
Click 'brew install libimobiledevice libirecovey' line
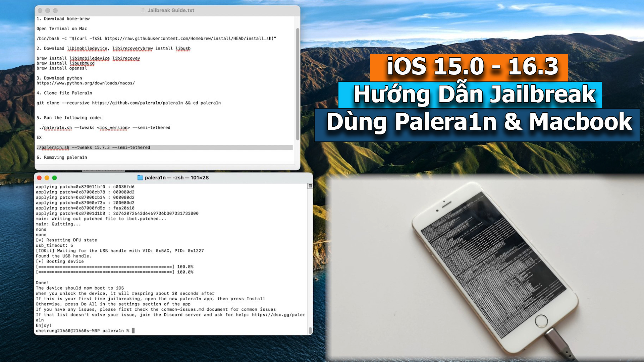pyautogui.click(x=88, y=58)
